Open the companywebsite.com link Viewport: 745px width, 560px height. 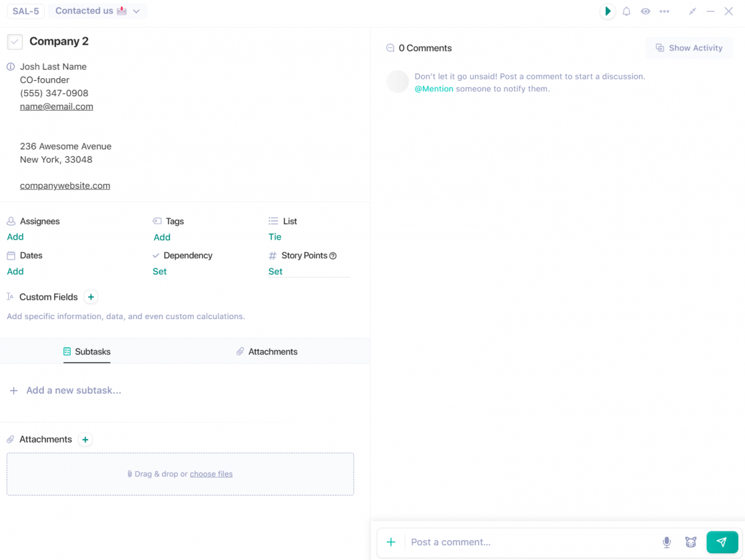(65, 185)
